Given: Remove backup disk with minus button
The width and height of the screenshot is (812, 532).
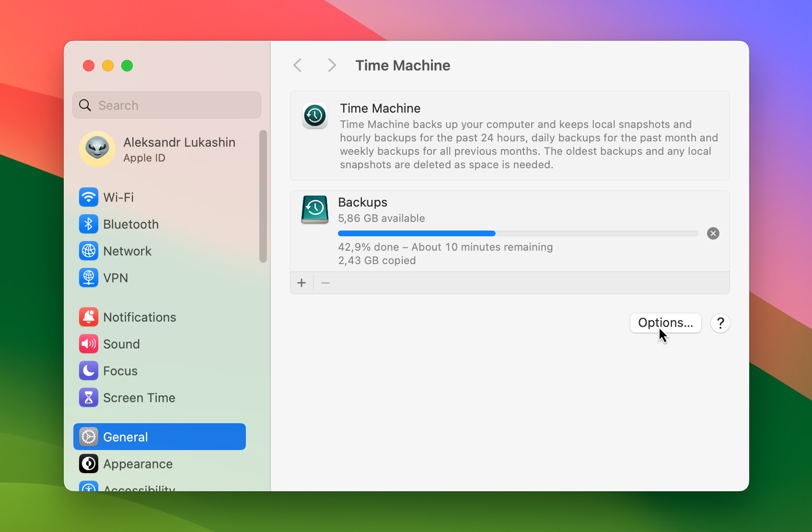Looking at the screenshot, I should 325,283.
